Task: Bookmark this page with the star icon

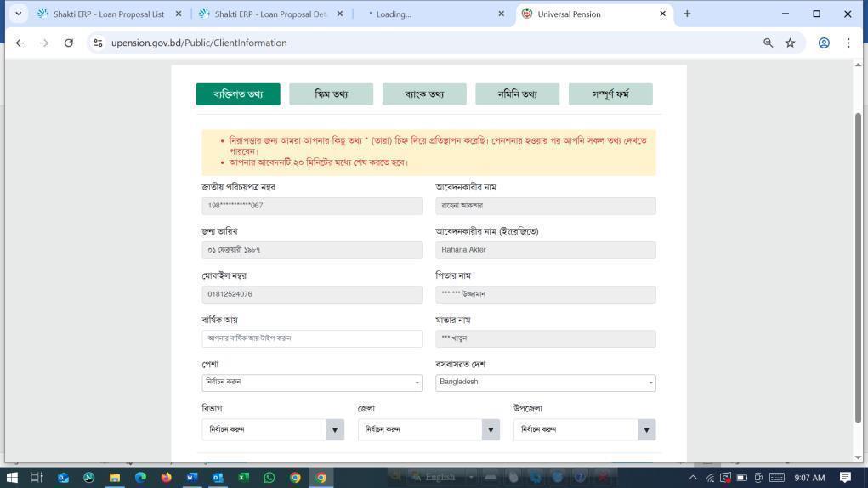Action: pyautogui.click(x=790, y=43)
